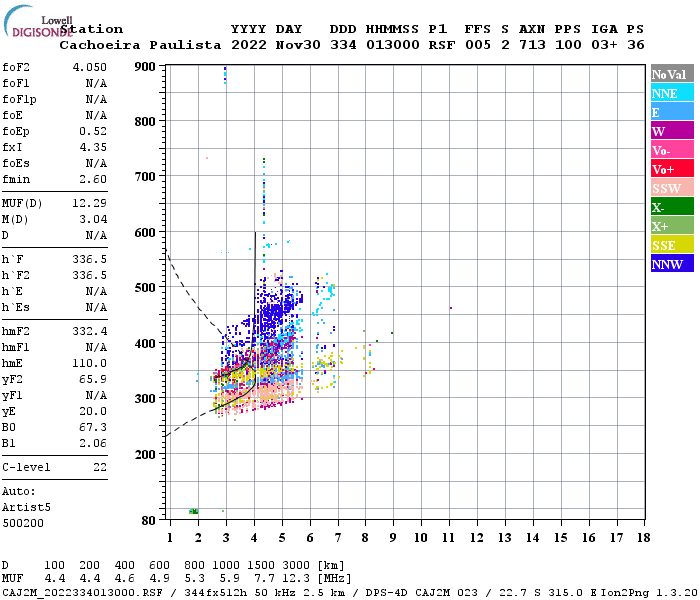700x600 pixels.
Task: Click the hmF2 value 332.4
Action: pos(90,331)
